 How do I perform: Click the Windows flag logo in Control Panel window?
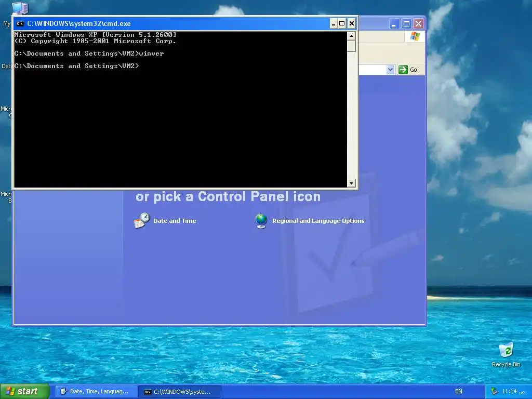(x=415, y=36)
